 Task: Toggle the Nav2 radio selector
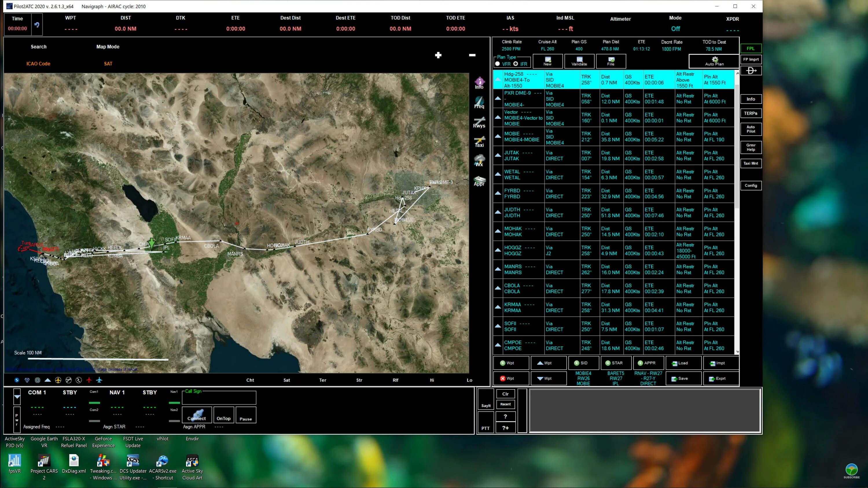[174, 421]
